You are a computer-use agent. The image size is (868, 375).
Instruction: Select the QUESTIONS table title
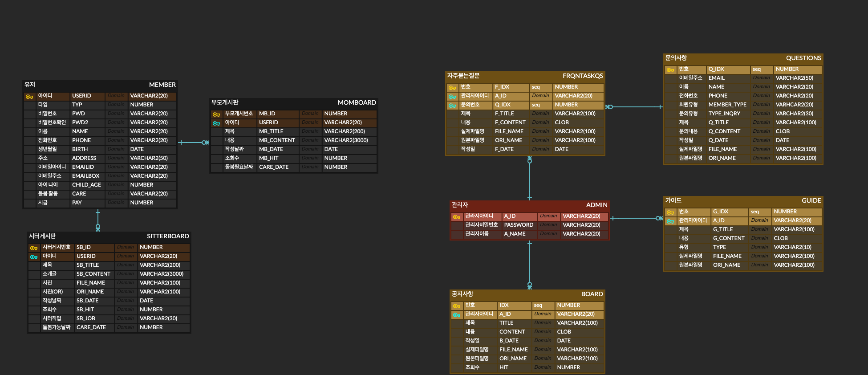click(803, 58)
